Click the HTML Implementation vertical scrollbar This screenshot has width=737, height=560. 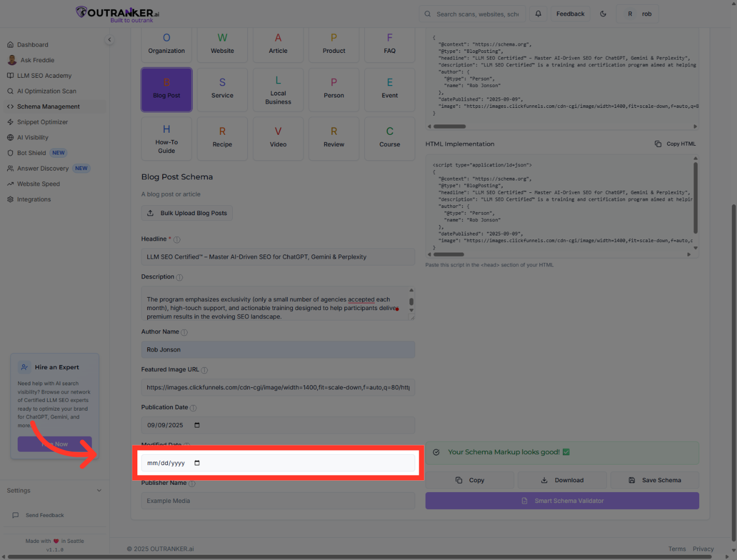pos(696,199)
